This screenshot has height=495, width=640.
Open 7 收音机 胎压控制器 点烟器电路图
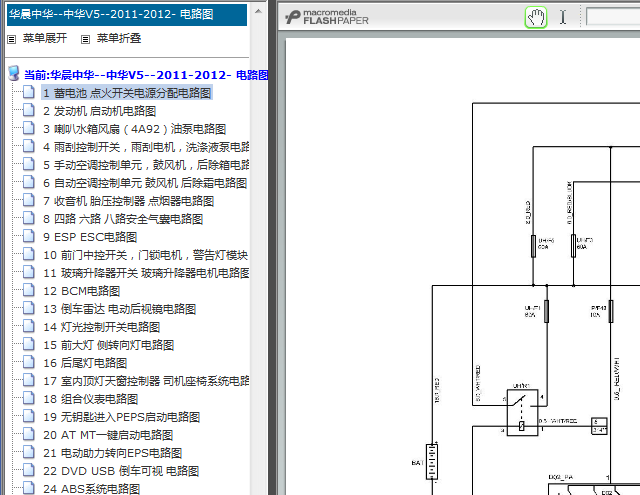129,201
